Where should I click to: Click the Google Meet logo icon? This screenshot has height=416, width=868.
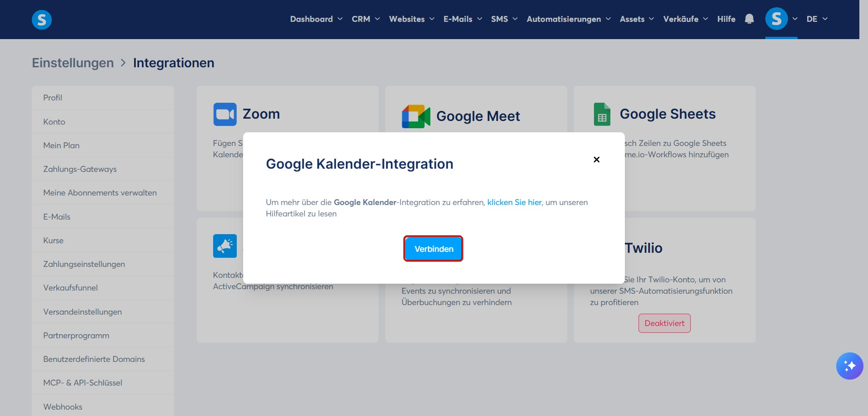(x=416, y=116)
